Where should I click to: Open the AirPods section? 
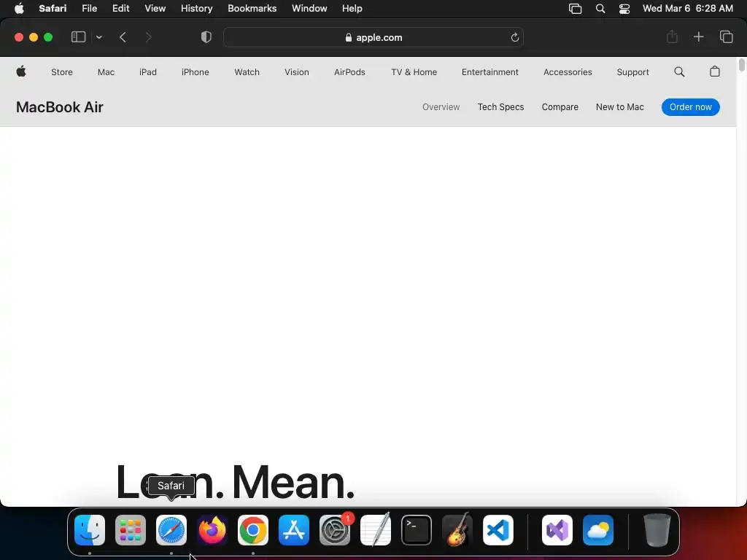(349, 72)
